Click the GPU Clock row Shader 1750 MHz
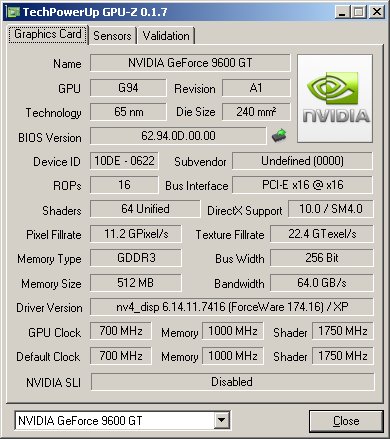Screen dimensions: 390x439 343,331
